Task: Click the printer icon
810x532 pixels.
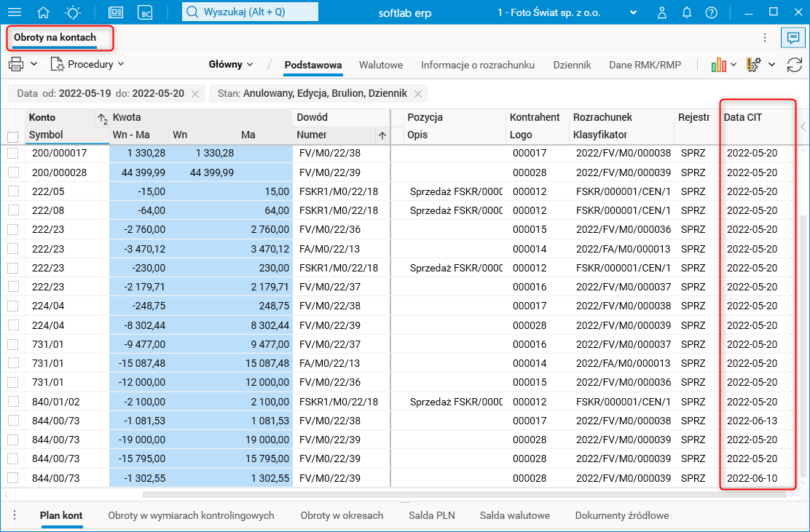Action: click(16, 65)
